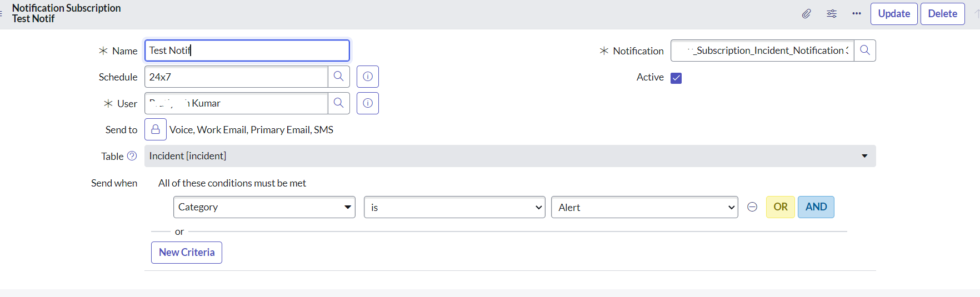This screenshot has height=297, width=980.
Task: Search for a User using lookup icon
Action: click(x=339, y=103)
